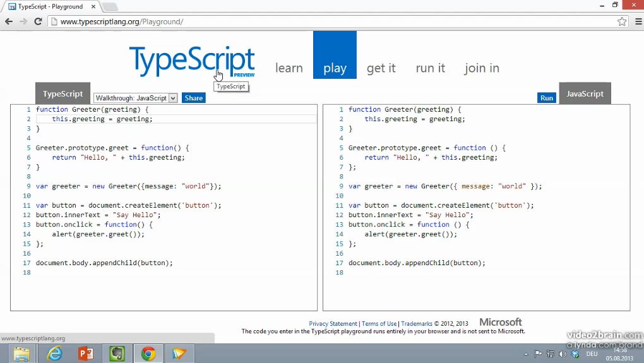The image size is (644, 363).
Task: Open the Terms of Use link
Action: (379, 324)
